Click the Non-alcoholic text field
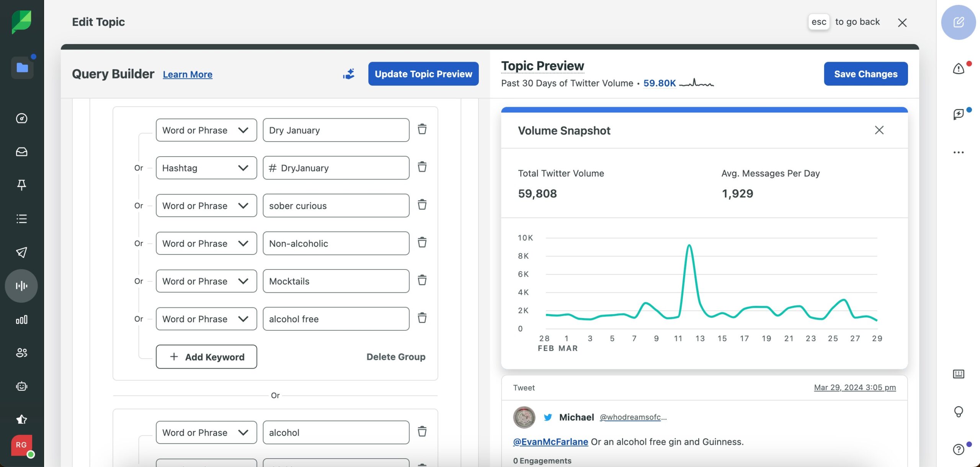Viewport: 980px width, 467px height. 336,243
